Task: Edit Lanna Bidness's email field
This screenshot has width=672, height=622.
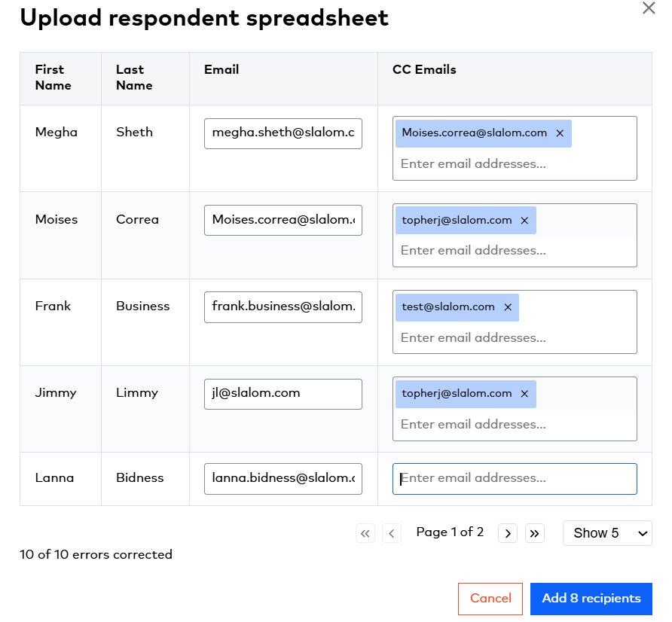Action: pos(283,478)
